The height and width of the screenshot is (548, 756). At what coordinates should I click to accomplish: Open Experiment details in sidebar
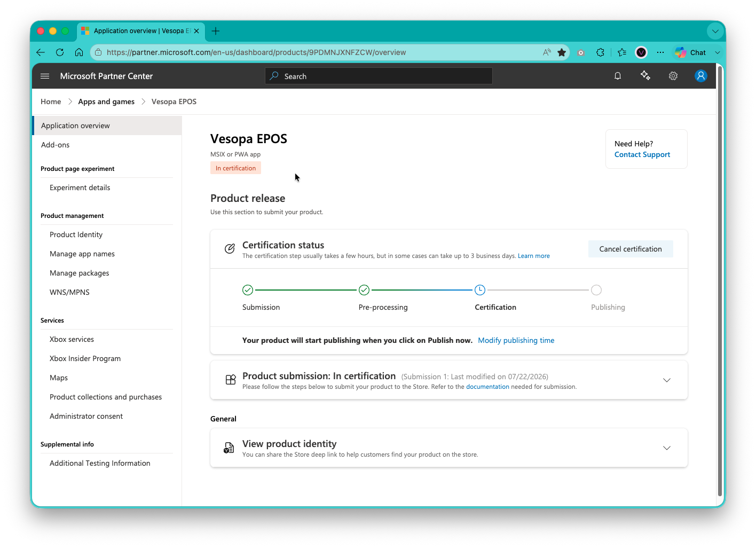pyautogui.click(x=80, y=187)
